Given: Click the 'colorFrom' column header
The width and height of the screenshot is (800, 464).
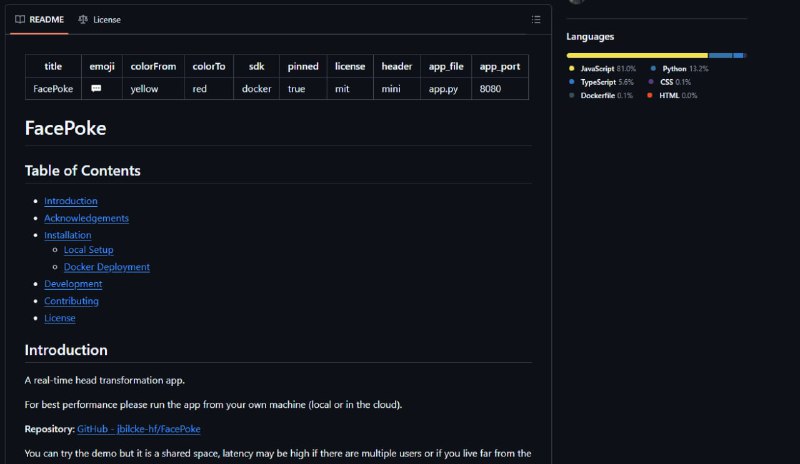Looking at the screenshot, I should [153, 66].
